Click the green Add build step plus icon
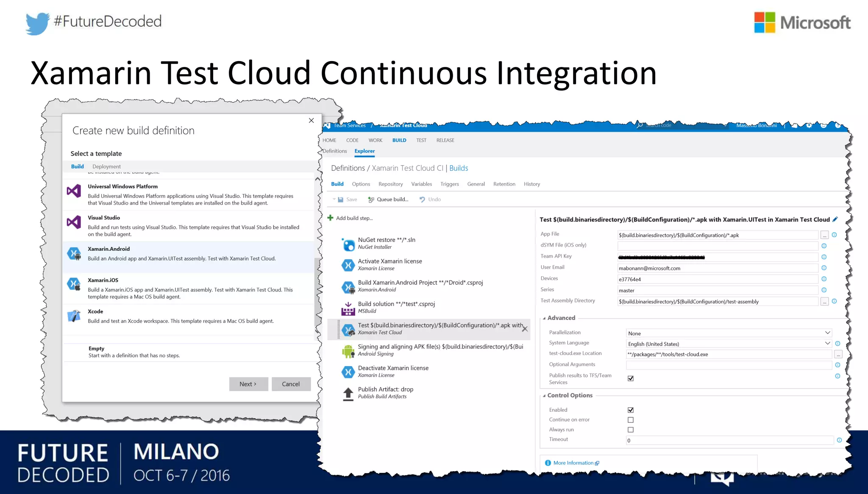 (331, 218)
